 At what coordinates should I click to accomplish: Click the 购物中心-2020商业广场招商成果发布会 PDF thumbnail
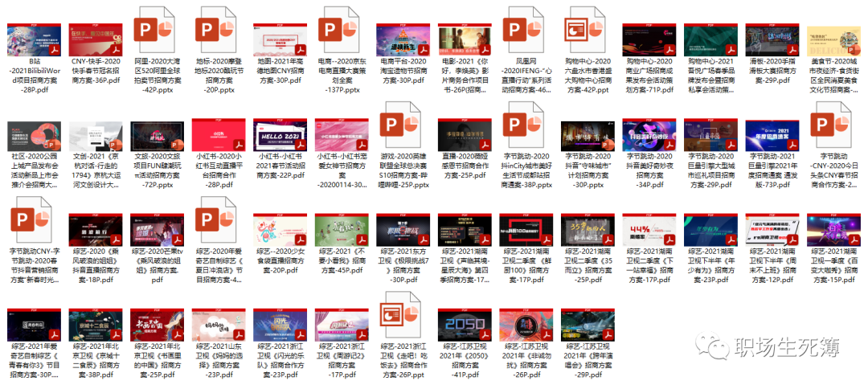649,40
